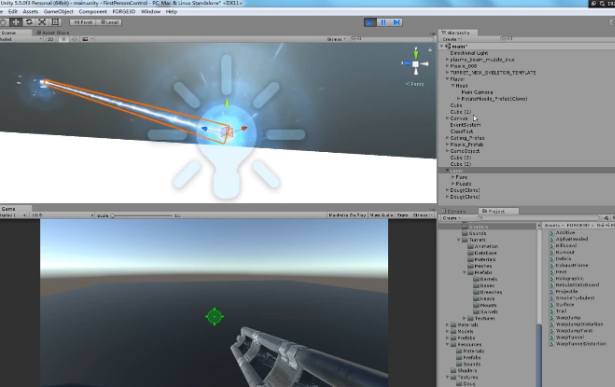Switch to the Console tab

[x=456, y=211]
